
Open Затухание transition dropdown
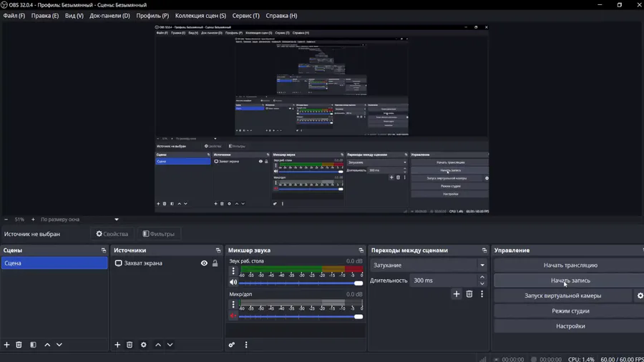(429, 265)
